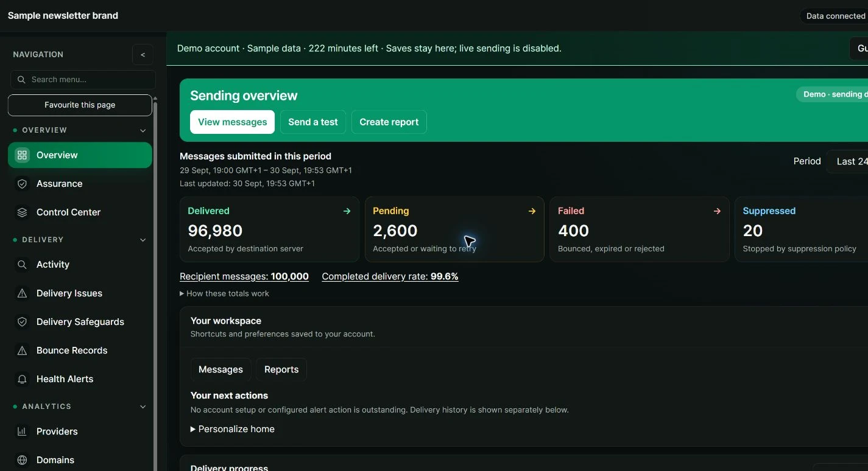Go to Assurance in the sidebar

click(x=80, y=184)
